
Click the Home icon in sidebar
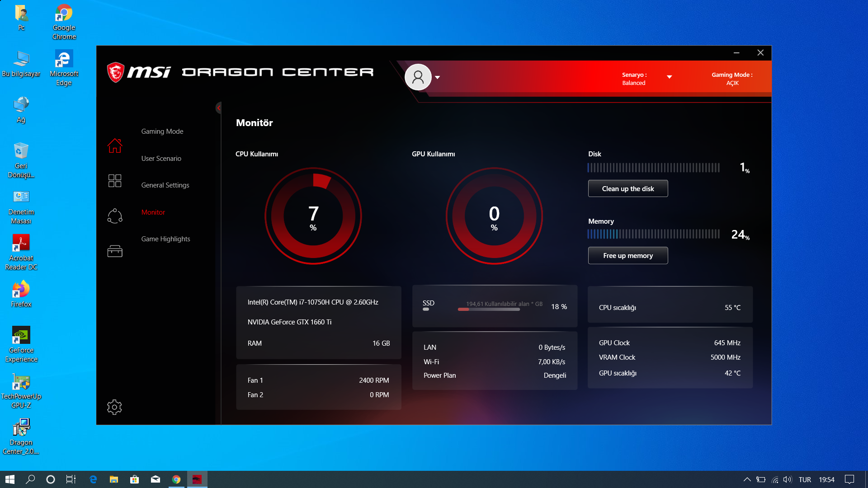(115, 145)
